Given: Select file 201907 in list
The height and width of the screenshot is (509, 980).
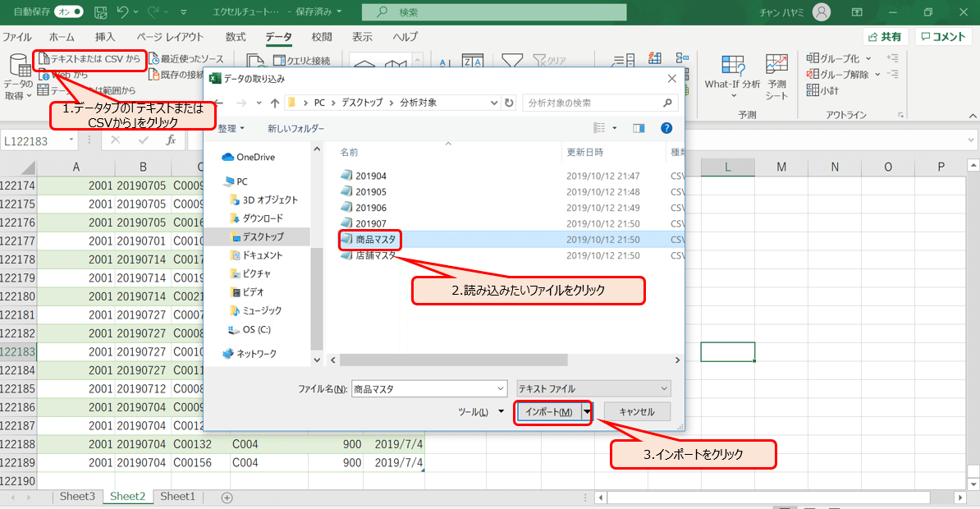Looking at the screenshot, I should 364,223.
